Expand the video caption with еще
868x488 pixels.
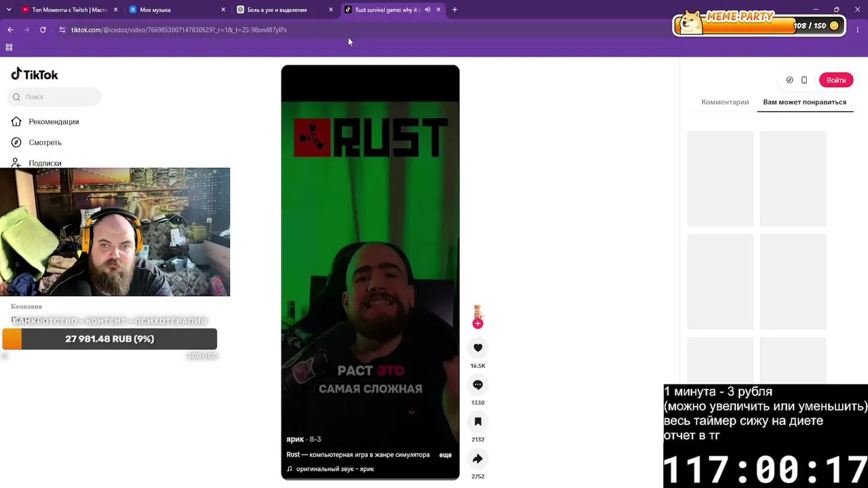coord(446,455)
